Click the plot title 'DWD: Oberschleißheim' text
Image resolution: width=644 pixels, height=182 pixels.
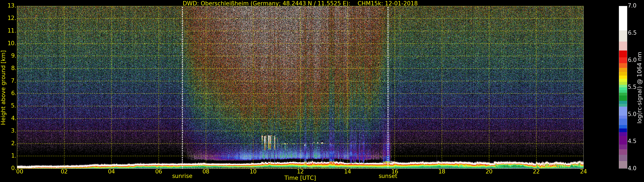(x=216, y=3)
